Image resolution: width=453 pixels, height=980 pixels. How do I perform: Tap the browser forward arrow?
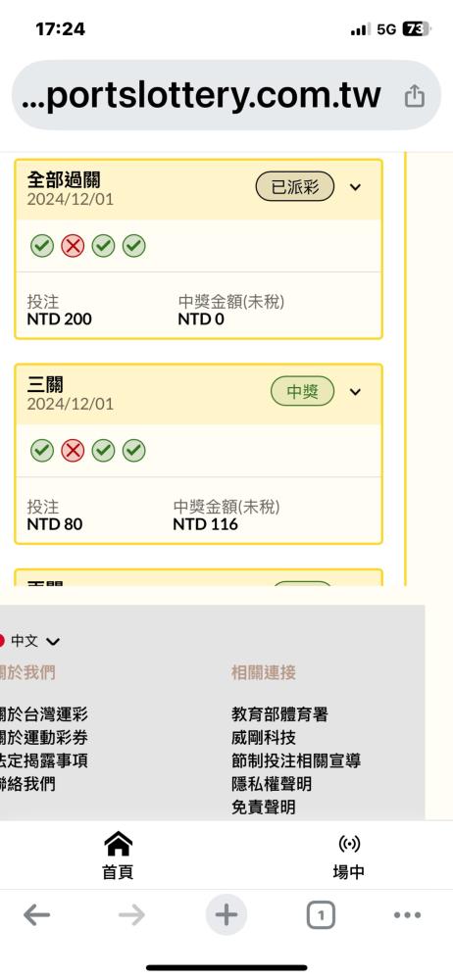[x=131, y=915]
